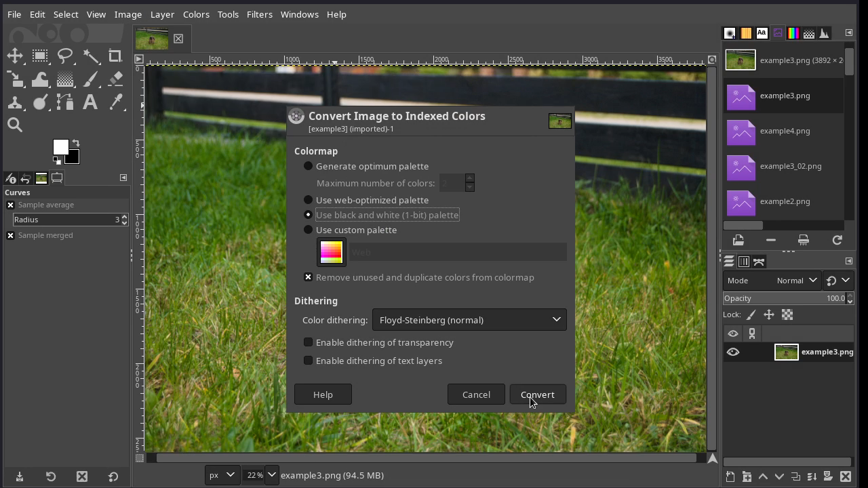Select the Crop tool in toolbox
The image size is (868, 488).
tap(115, 56)
